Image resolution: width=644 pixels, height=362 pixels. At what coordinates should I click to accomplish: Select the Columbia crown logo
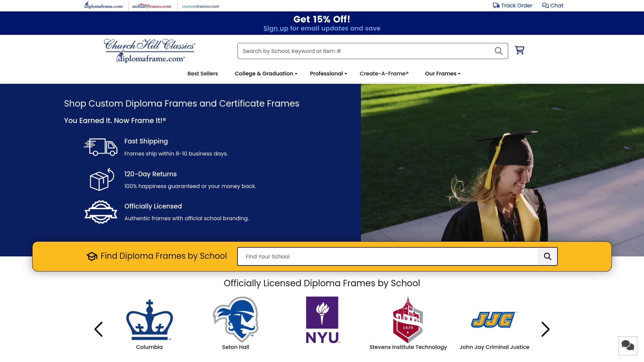(x=150, y=320)
